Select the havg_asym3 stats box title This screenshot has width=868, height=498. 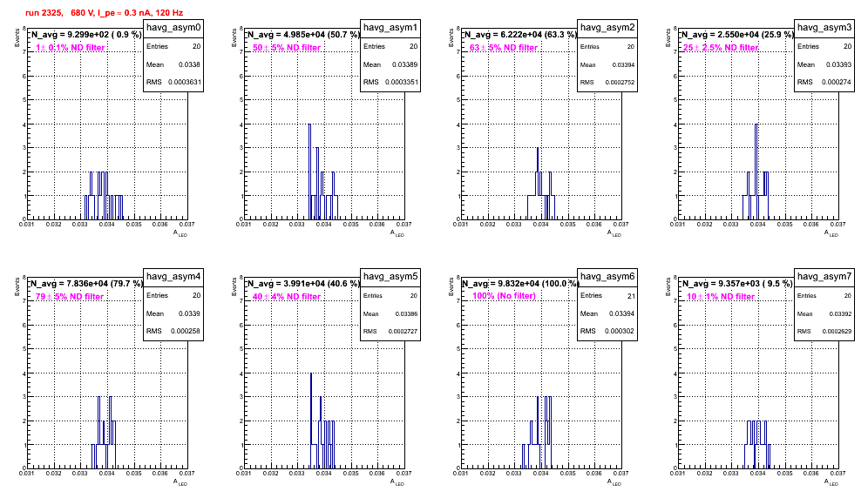824,27
